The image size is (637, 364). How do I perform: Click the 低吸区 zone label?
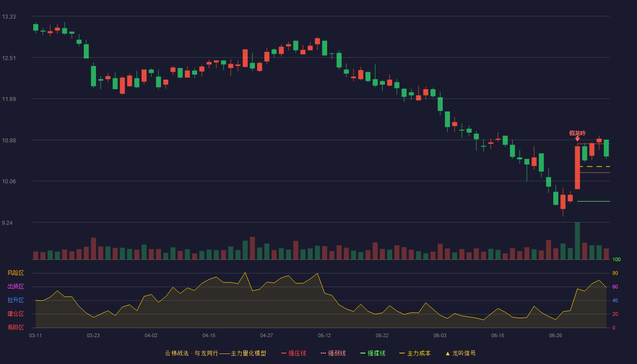tap(15, 327)
